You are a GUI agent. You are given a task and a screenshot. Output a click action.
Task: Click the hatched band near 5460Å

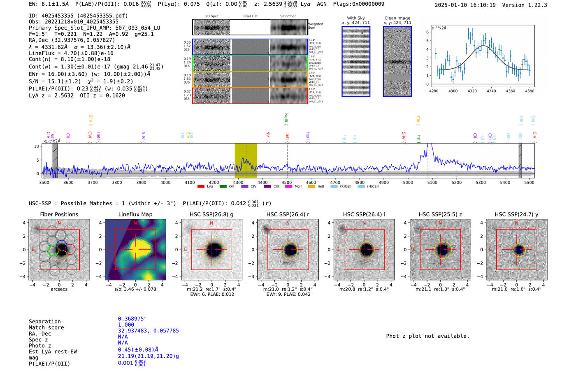(x=520, y=160)
